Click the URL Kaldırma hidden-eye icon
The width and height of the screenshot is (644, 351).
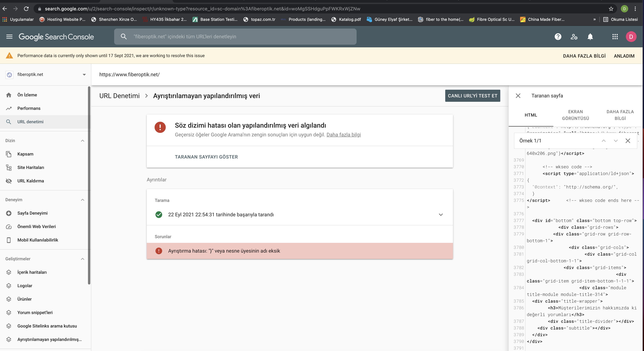coord(9,181)
